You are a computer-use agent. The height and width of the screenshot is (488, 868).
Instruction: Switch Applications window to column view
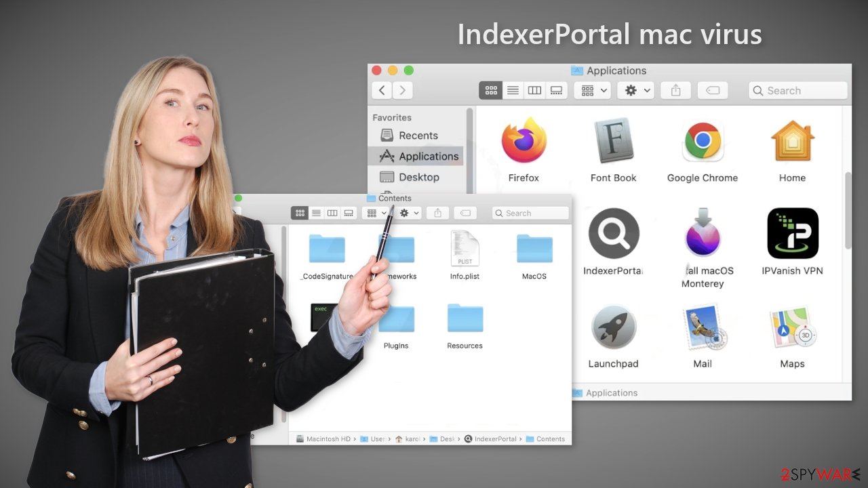(534, 90)
